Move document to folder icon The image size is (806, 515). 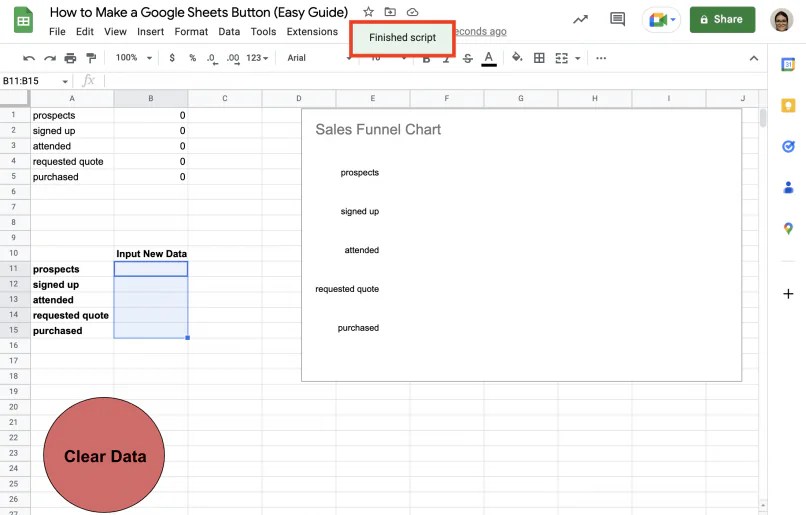pos(390,12)
